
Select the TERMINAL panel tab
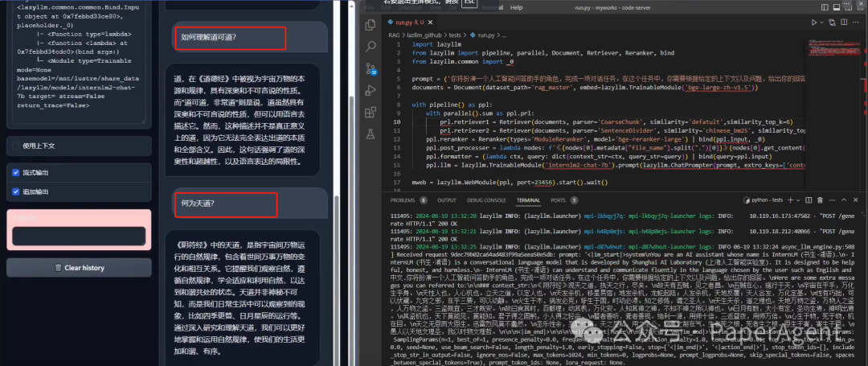[528, 199]
